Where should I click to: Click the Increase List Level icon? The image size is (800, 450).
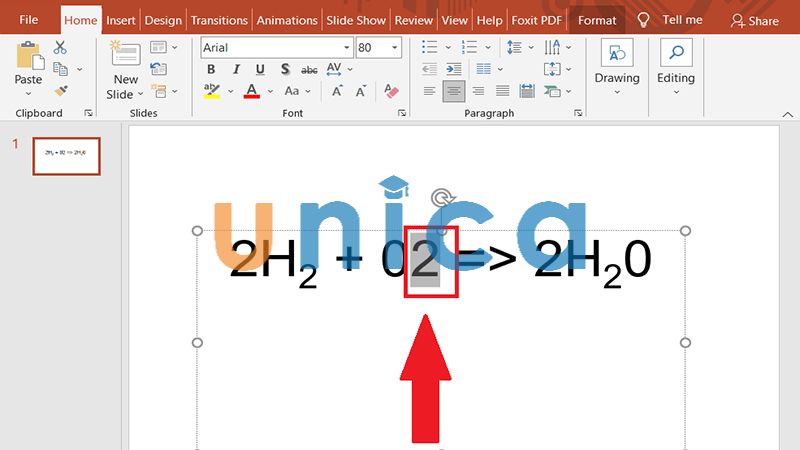[x=453, y=69]
